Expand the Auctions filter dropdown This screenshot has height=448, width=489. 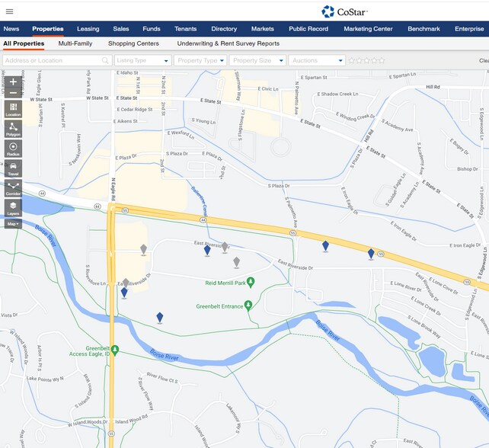(x=317, y=60)
